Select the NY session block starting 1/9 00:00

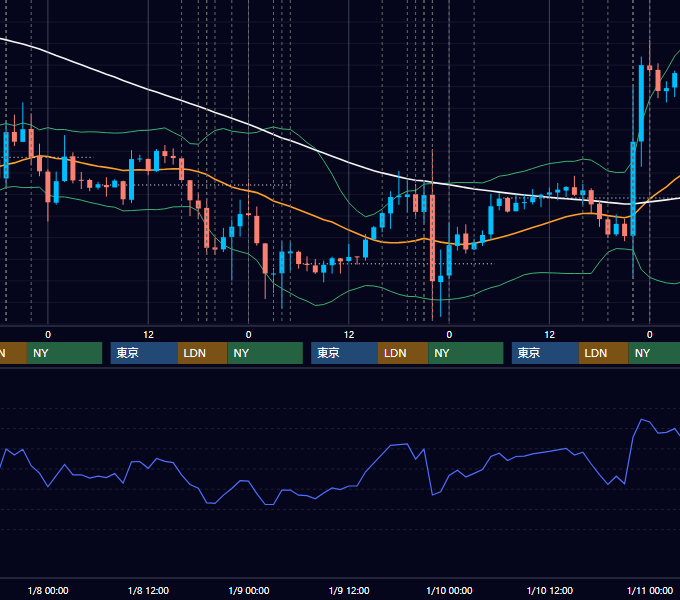click(x=265, y=353)
